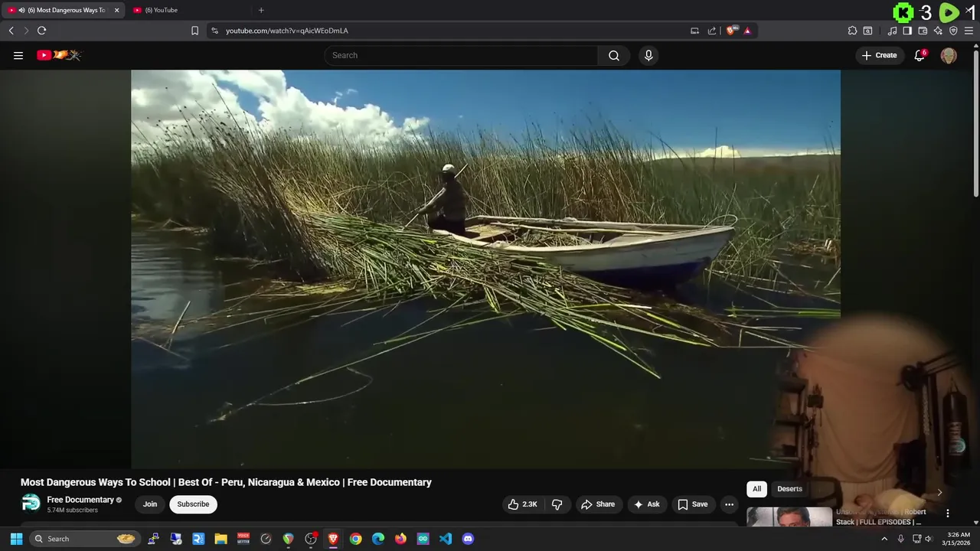Click the Join button

(x=150, y=504)
